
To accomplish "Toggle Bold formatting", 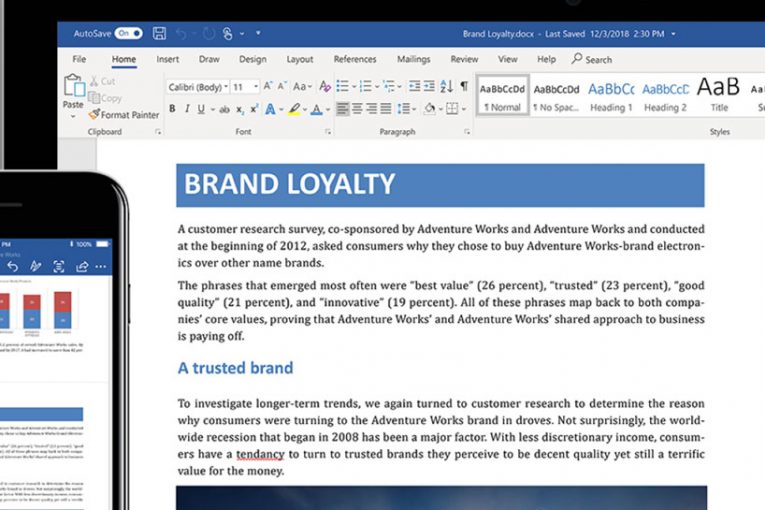I will point(172,109).
